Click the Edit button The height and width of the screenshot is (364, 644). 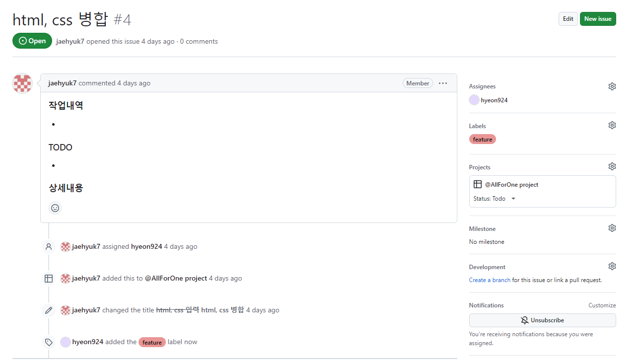point(568,18)
